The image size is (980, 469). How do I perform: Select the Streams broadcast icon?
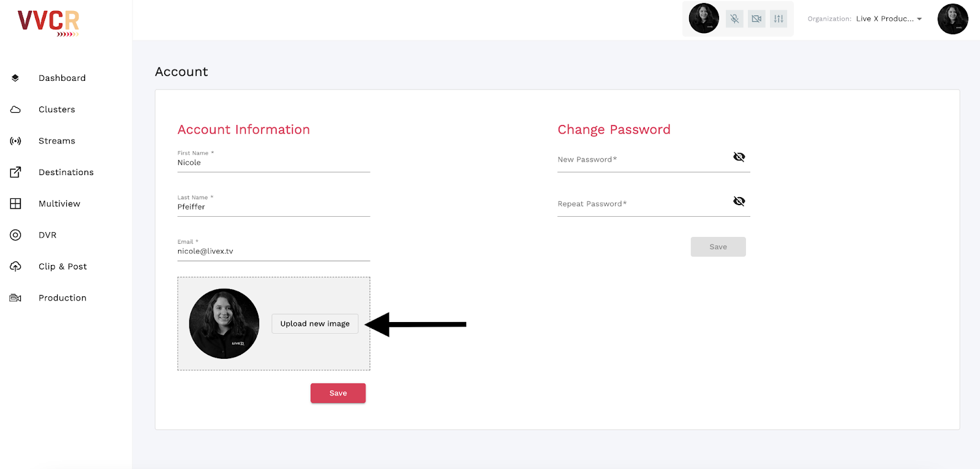pos(15,141)
